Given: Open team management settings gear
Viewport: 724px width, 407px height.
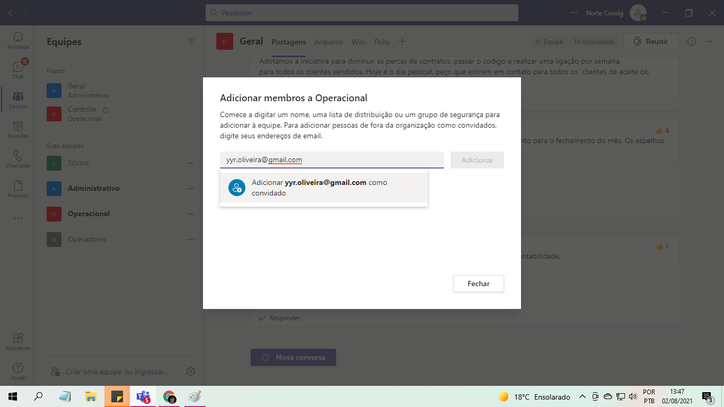Looking at the screenshot, I should pos(191,371).
